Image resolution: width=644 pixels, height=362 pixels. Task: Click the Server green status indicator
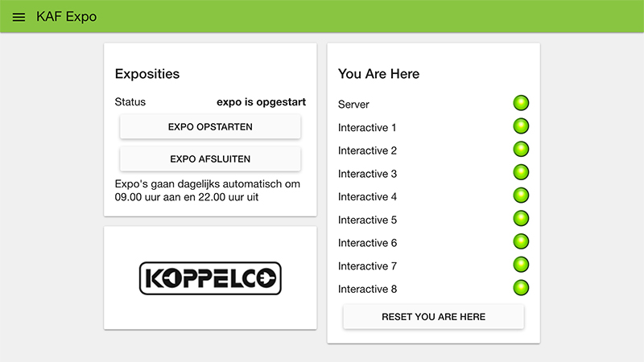tap(521, 103)
